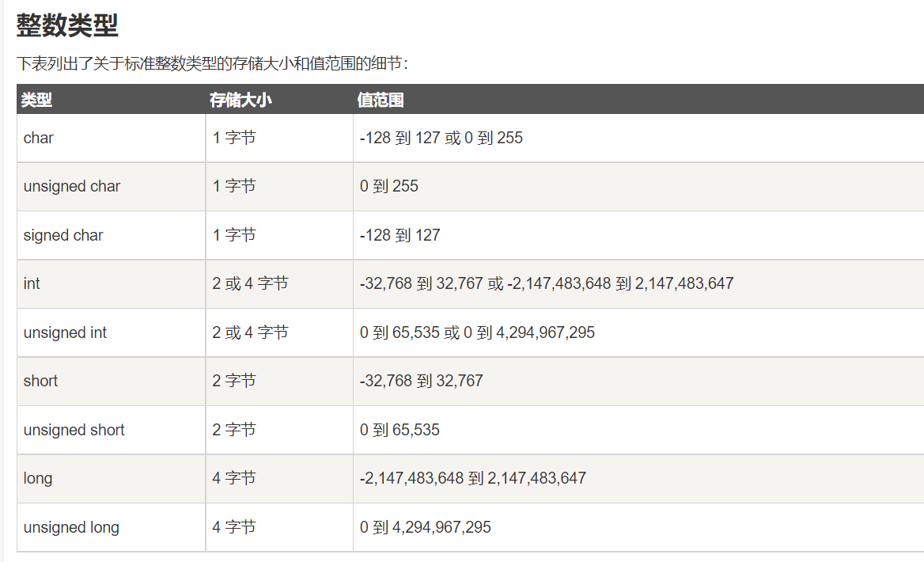Viewport: 924px width, 562px height.
Task: Select the char type cell
Action: coord(39,138)
